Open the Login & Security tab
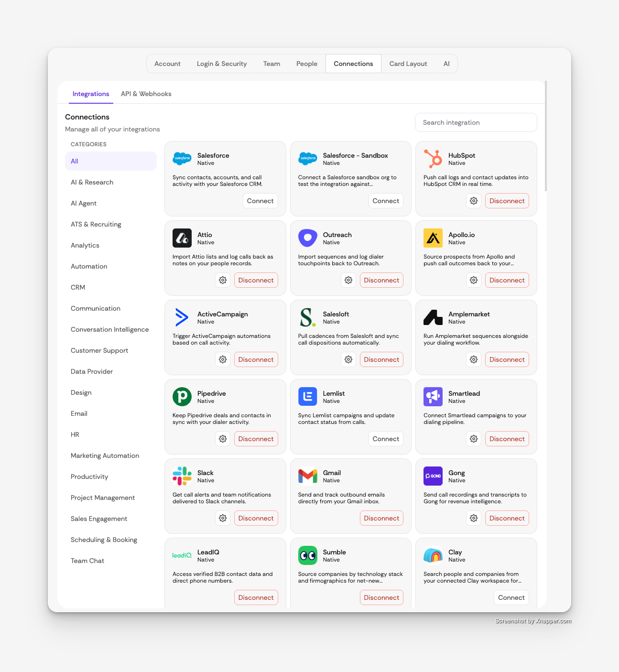The image size is (619, 672). [222, 64]
